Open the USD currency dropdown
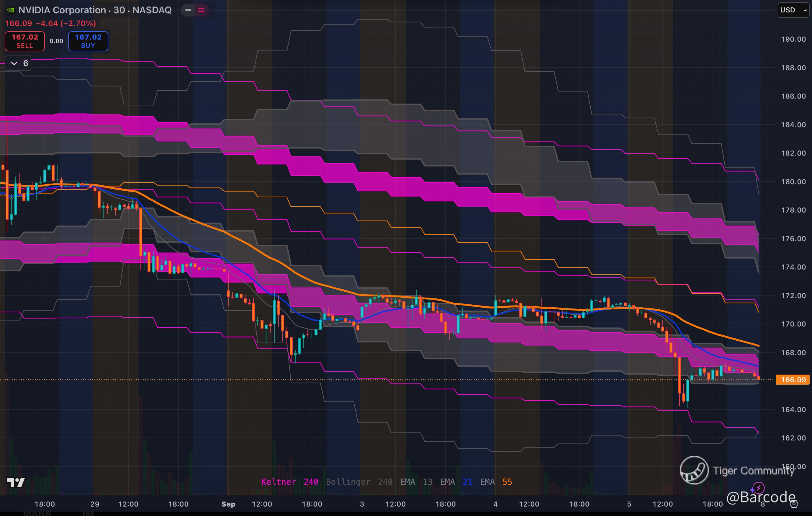This screenshot has width=812, height=516. pos(793,10)
